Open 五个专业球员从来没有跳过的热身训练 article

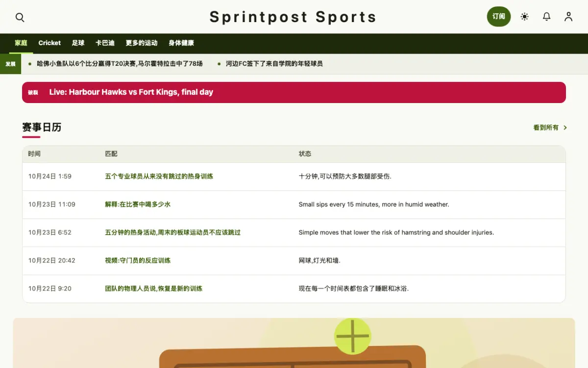159,177
